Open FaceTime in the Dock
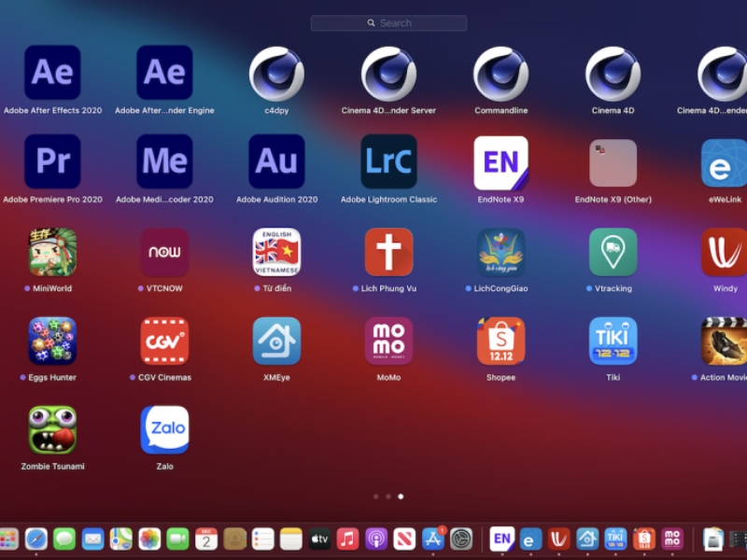Screen dimensions: 747x560 [x=177, y=539]
